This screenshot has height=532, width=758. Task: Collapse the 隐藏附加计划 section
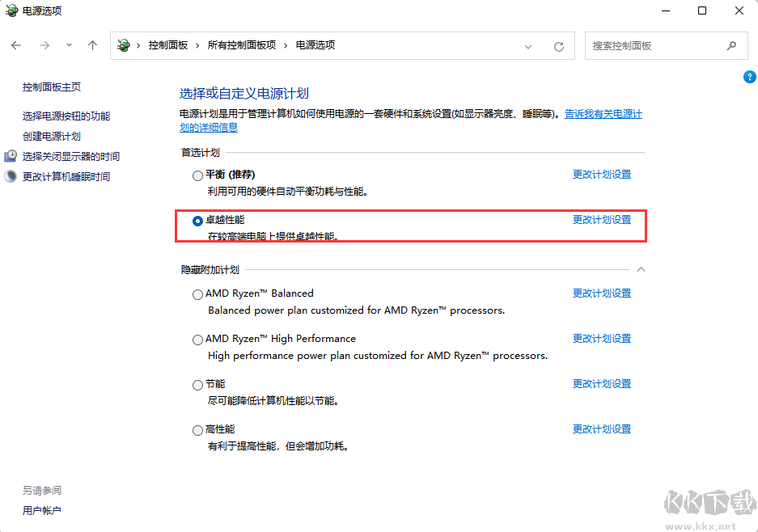pyautogui.click(x=641, y=268)
